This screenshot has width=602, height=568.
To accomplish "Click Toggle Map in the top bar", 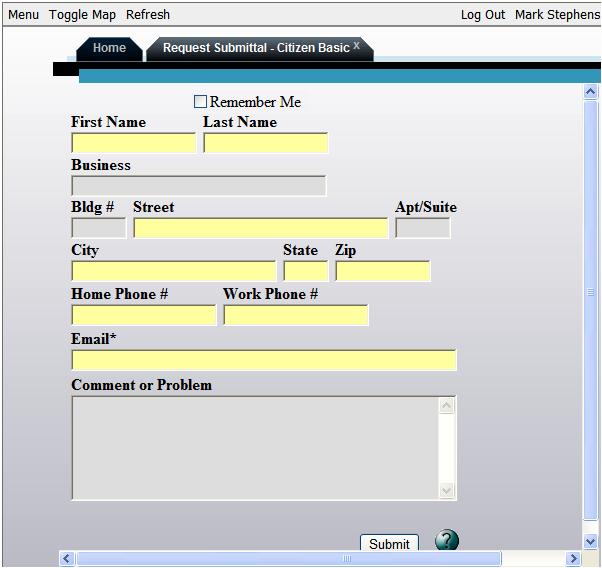I will (82, 15).
